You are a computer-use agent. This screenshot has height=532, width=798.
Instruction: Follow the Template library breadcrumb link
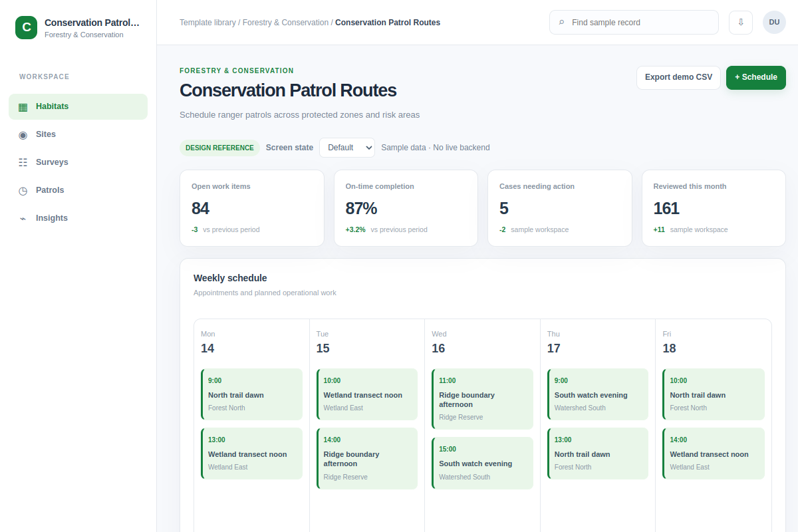(207, 23)
